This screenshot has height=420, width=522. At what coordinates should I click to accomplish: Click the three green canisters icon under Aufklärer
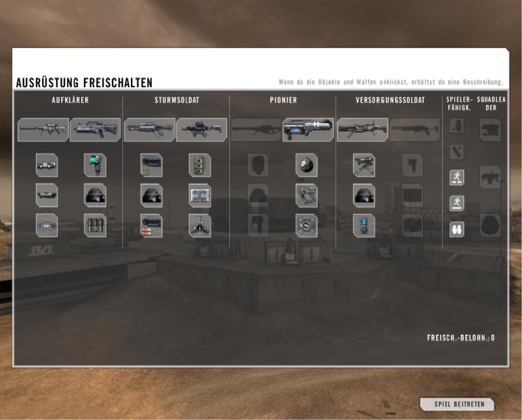pyautogui.click(x=95, y=225)
